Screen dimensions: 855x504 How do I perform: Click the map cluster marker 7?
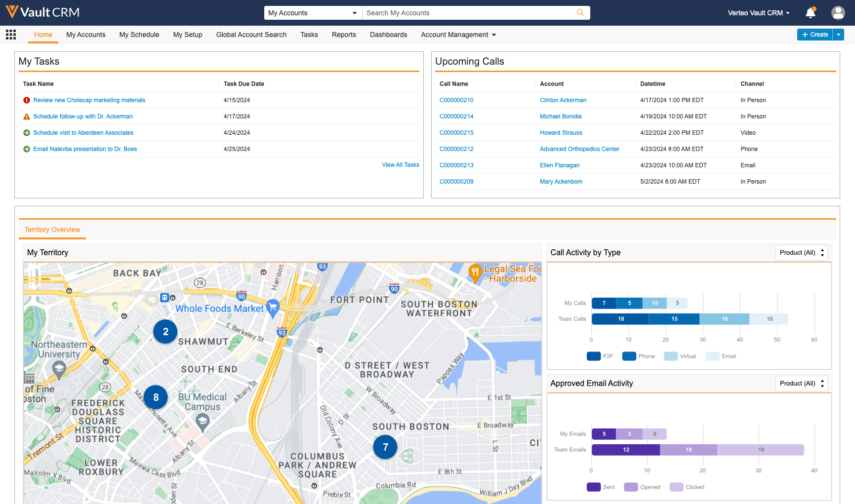385,447
